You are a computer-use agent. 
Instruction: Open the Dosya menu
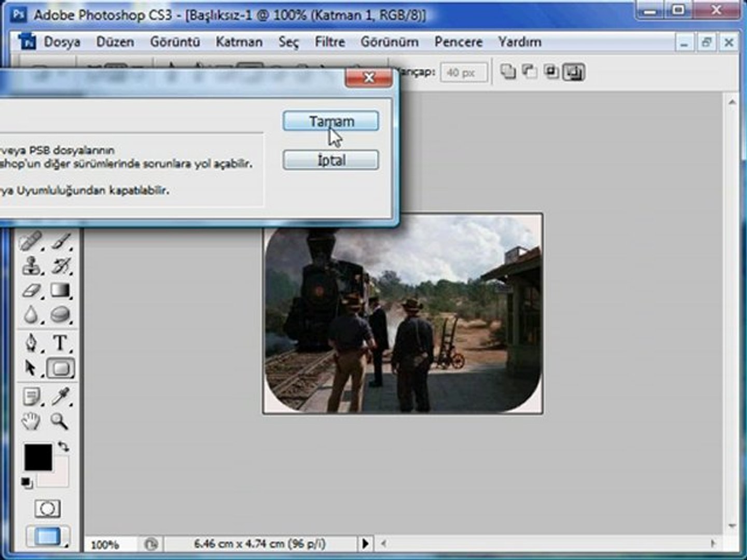(x=62, y=42)
